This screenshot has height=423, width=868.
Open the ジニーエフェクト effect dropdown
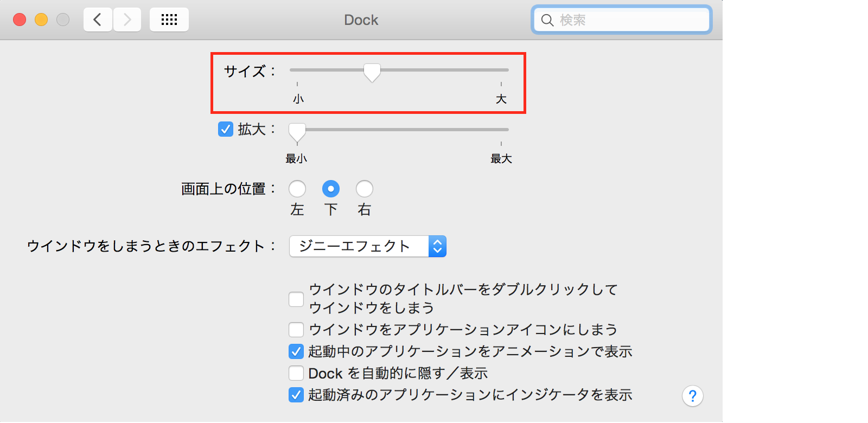tap(368, 246)
